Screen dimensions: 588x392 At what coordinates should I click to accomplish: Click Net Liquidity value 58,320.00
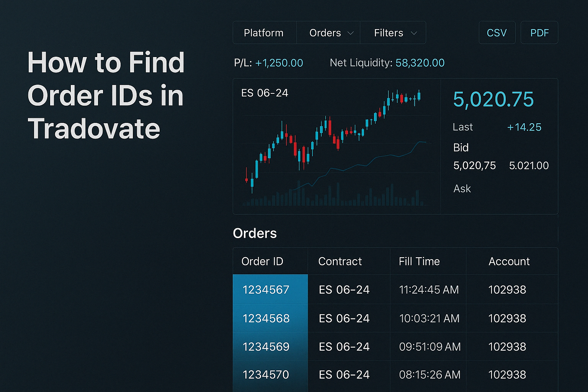tap(420, 63)
